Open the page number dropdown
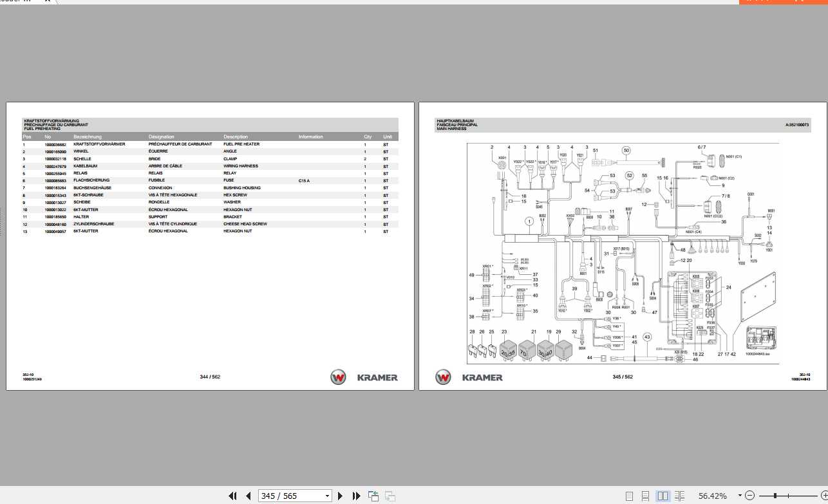 [327, 496]
